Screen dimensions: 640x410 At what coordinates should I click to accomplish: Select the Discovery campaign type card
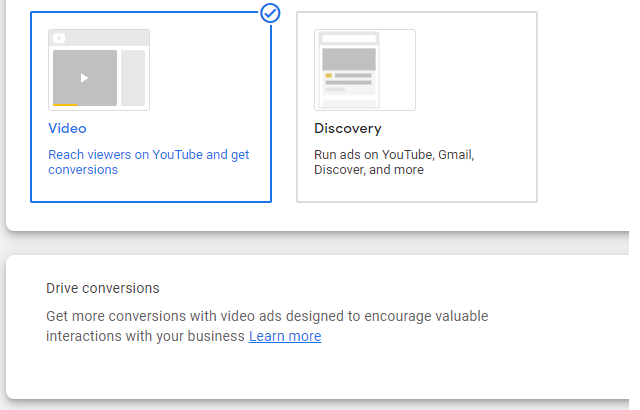click(417, 107)
